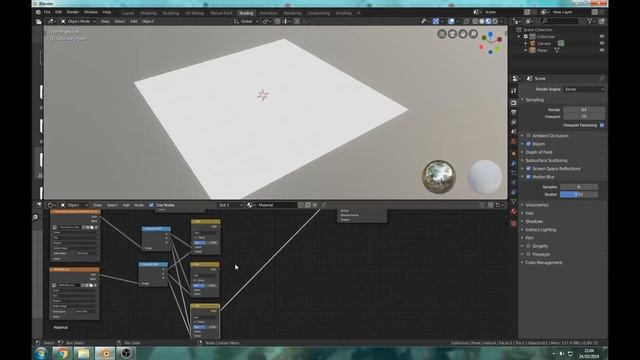The height and width of the screenshot is (360, 640).
Task: Open the Slot 1 dropdown
Action: (231, 205)
